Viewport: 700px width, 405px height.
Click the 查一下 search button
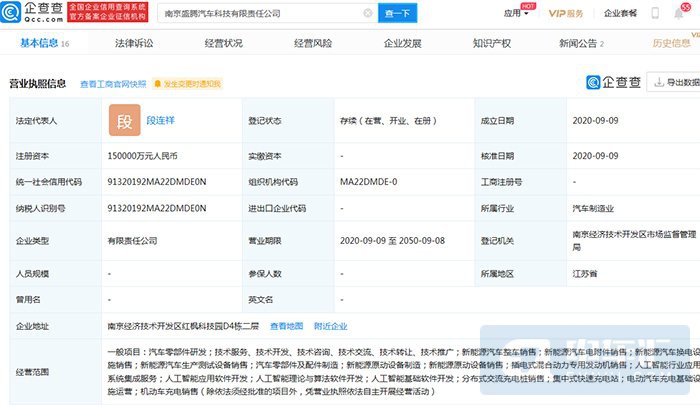pos(397,13)
